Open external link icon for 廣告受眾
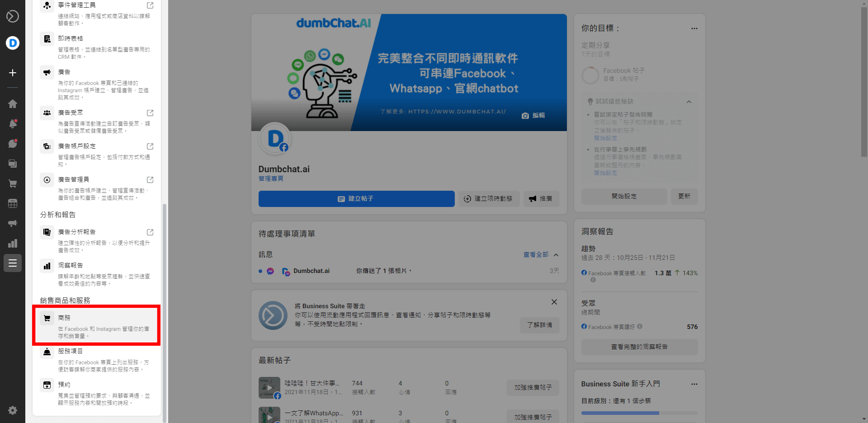The image size is (868, 423). (x=150, y=113)
